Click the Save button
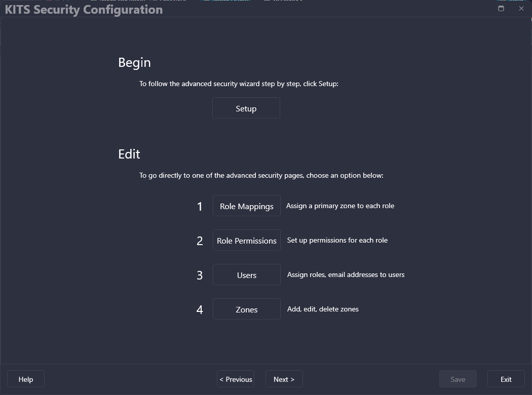Image resolution: width=532 pixels, height=395 pixels. point(458,379)
